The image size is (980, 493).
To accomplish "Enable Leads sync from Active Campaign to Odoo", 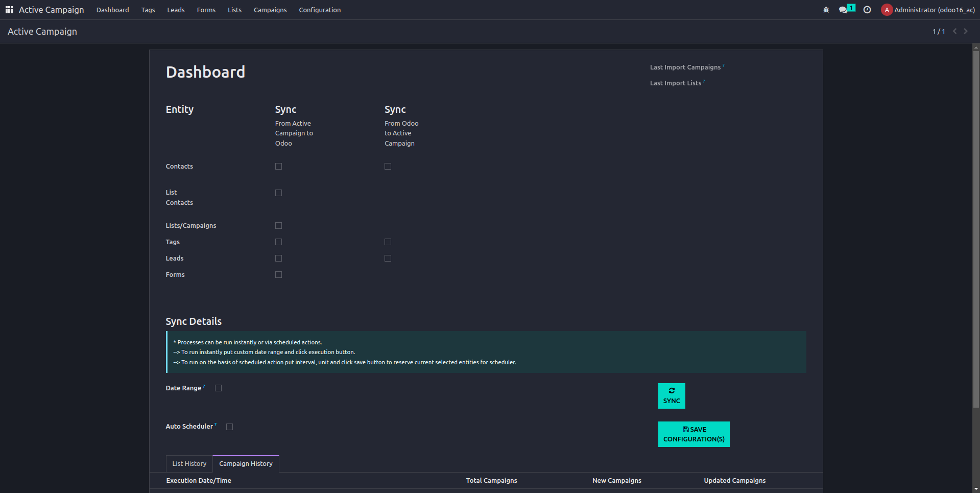I will pos(278,258).
